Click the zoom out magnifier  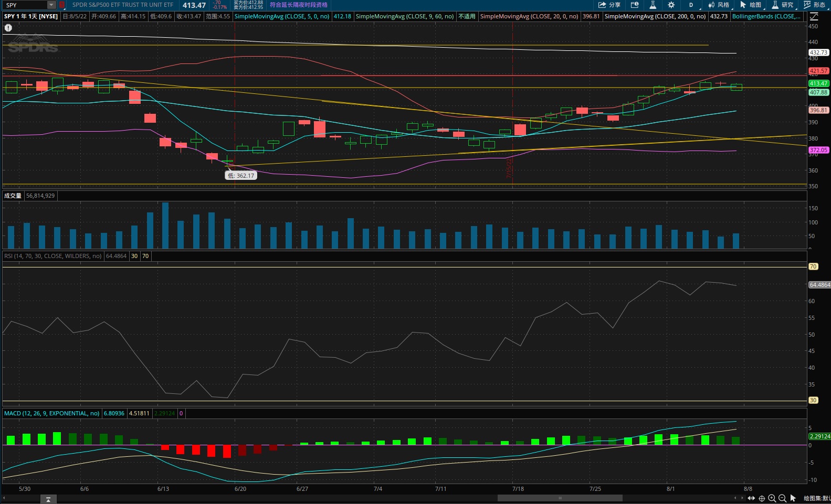782,498
